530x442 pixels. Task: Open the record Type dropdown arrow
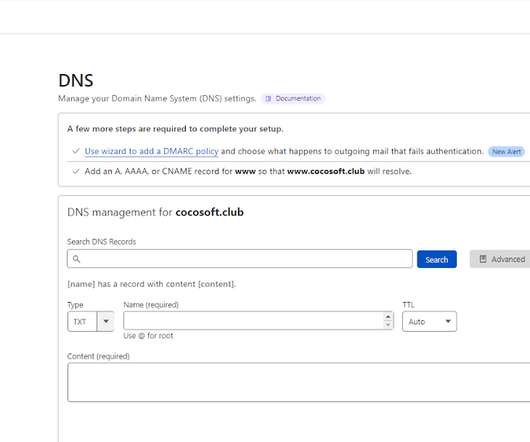106,321
